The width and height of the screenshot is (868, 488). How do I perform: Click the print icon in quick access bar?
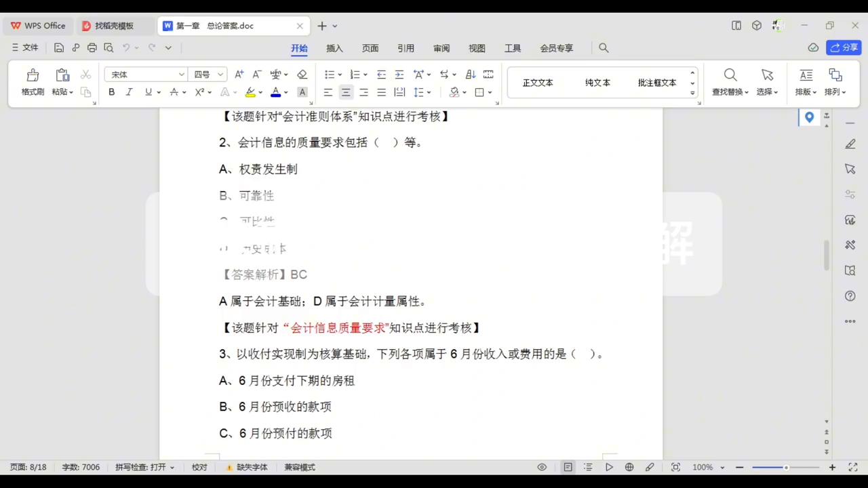click(x=92, y=47)
